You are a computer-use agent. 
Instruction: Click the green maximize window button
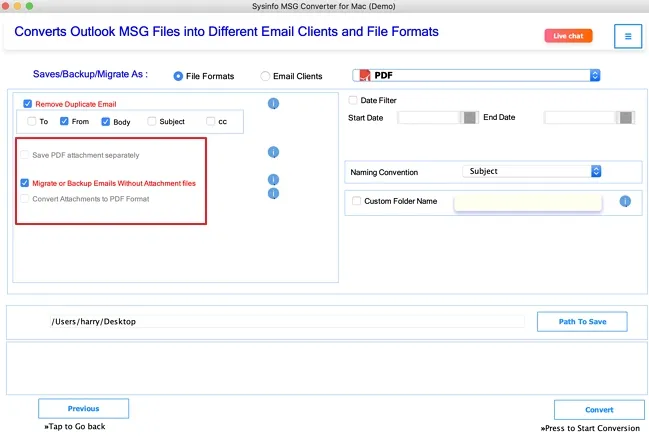tap(29, 6)
